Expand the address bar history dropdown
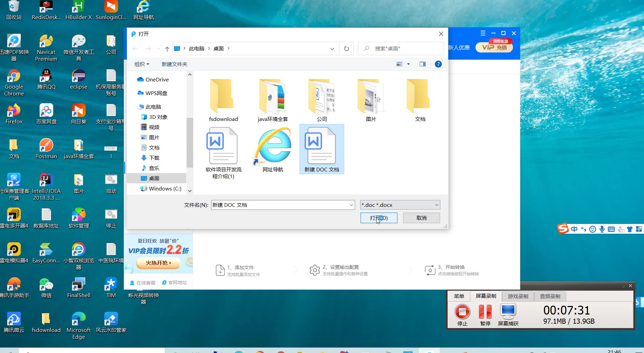644x353 pixels. (332, 48)
